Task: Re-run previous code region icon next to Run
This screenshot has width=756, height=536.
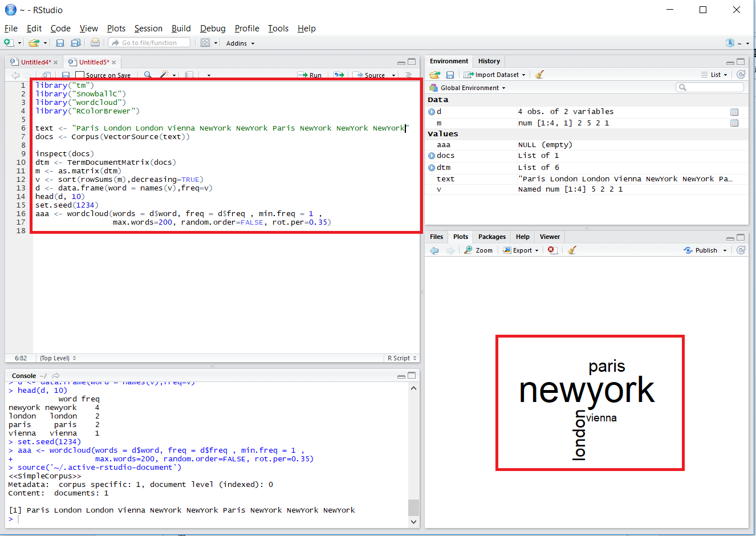Action: pos(339,75)
